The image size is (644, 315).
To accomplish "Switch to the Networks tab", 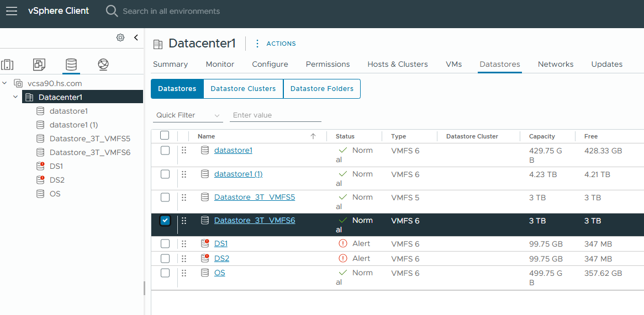I will (x=556, y=64).
